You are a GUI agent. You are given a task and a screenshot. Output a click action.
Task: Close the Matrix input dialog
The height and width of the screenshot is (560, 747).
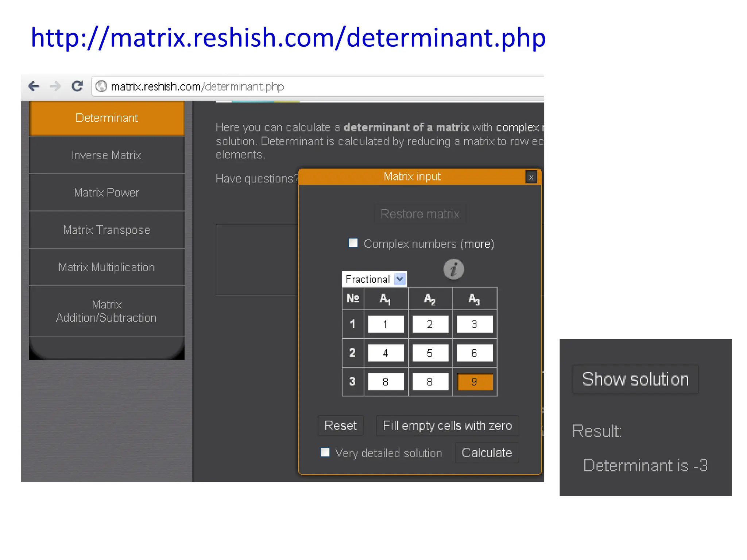531,177
